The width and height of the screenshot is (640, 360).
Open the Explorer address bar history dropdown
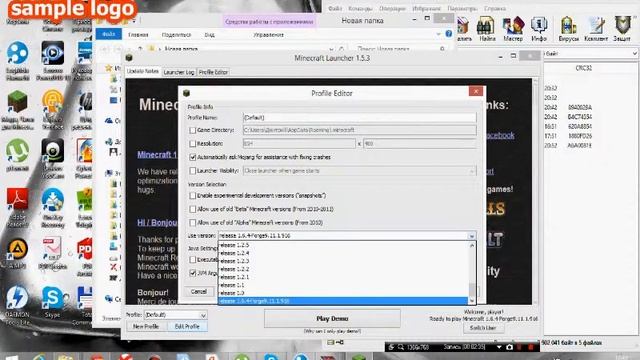pos(331,49)
